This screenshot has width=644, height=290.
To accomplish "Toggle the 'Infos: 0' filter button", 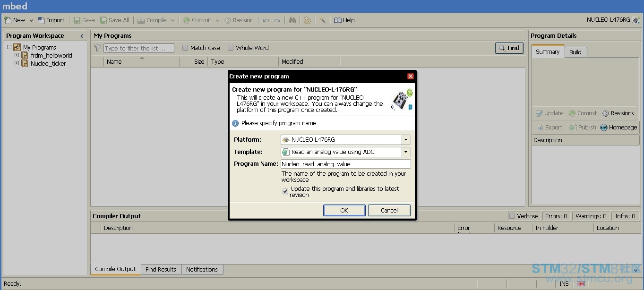I will [x=625, y=216].
